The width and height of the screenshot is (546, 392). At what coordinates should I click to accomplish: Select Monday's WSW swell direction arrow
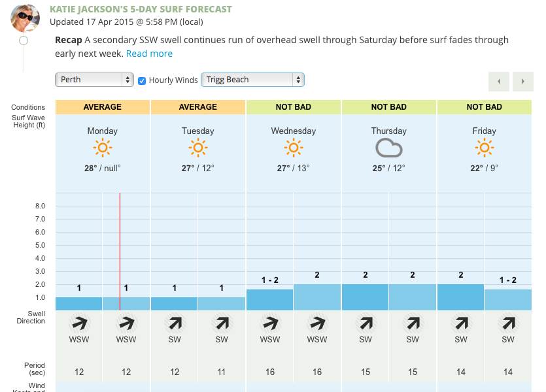pos(79,322)
